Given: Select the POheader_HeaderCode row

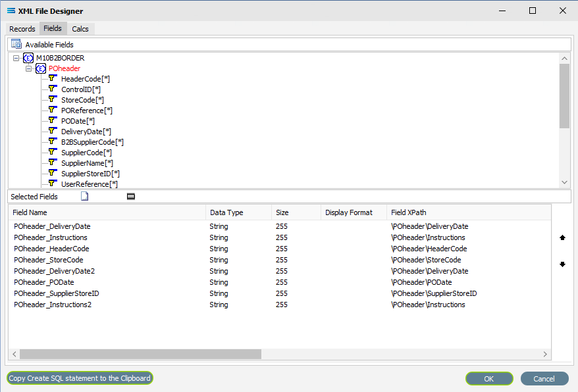Looking at the screenshot, I should point(280,249).
